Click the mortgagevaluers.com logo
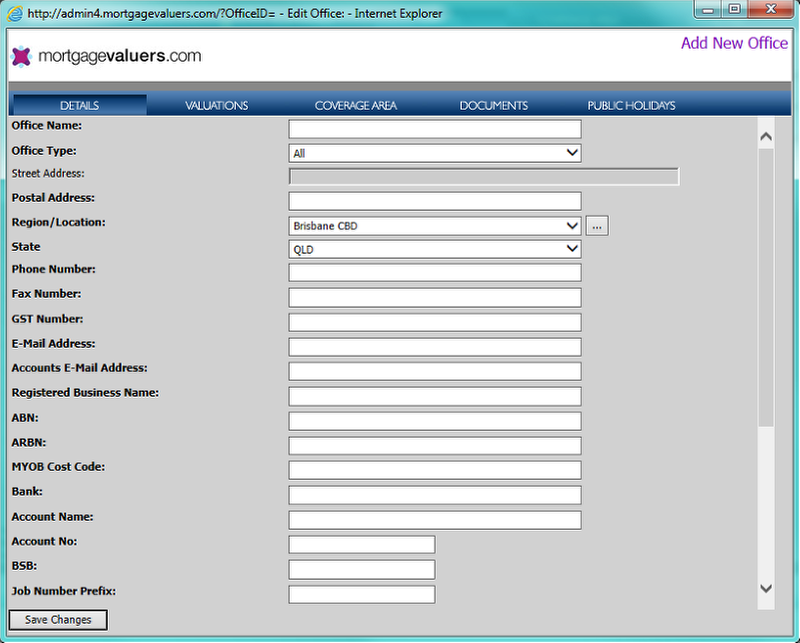This screenshot has width=800, height=643. click(x=106, y=56)
